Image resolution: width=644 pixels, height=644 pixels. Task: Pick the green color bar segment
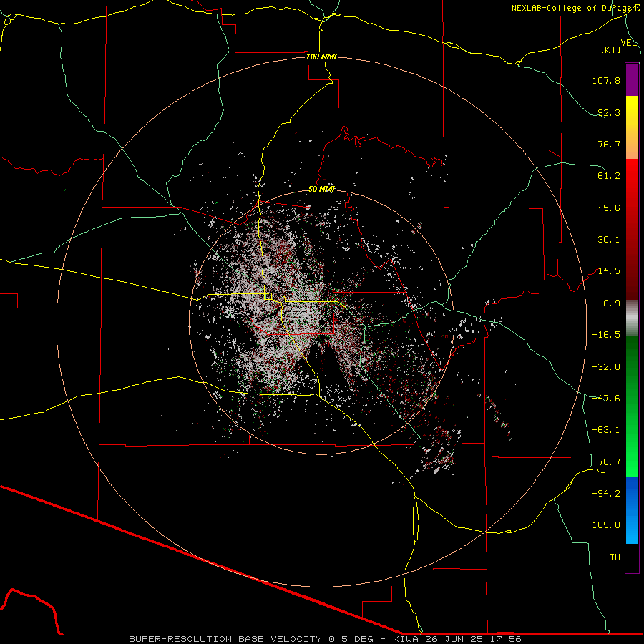point(632,406)
